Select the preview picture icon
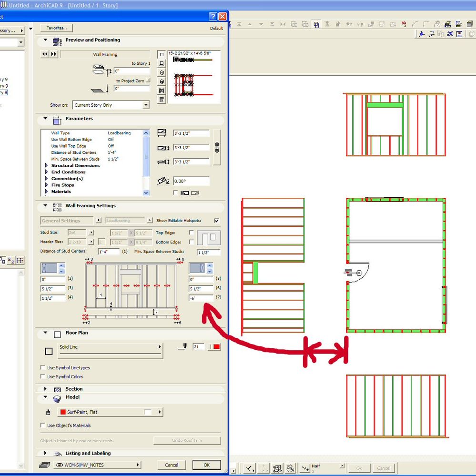This screenshot has width=476, height=476. point(162,91)
